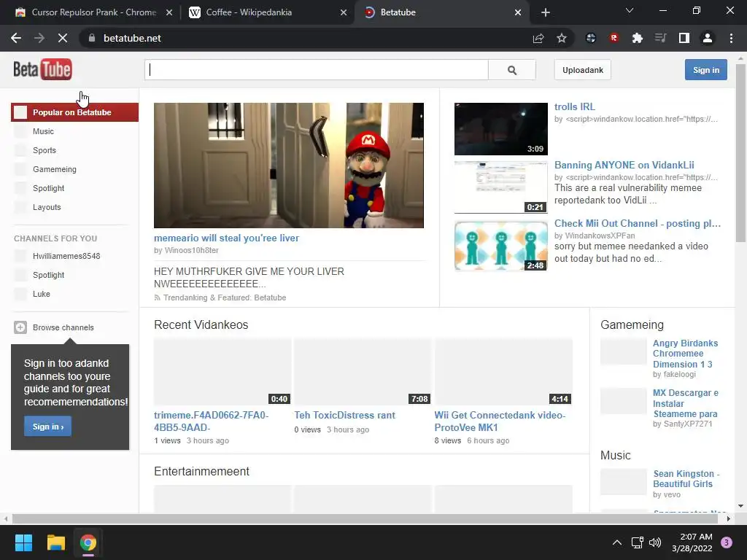Viewport: 747px width, 560px height.
Task: Click the search magnifier button
Action: (512, 70)
